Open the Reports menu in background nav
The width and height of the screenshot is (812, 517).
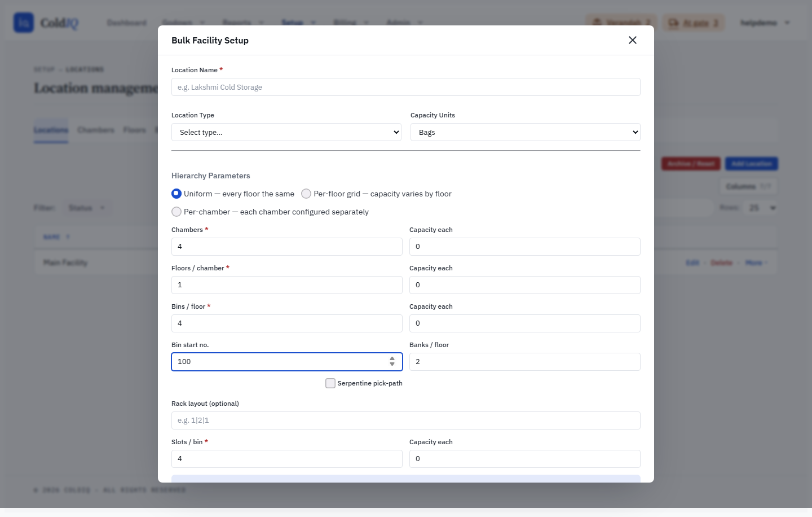tap(243, 23)
